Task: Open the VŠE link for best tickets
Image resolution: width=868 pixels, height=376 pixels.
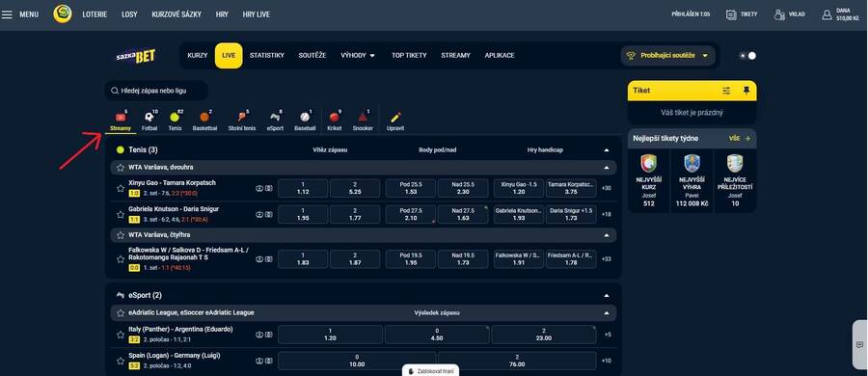Action: (x=740, y=139)
